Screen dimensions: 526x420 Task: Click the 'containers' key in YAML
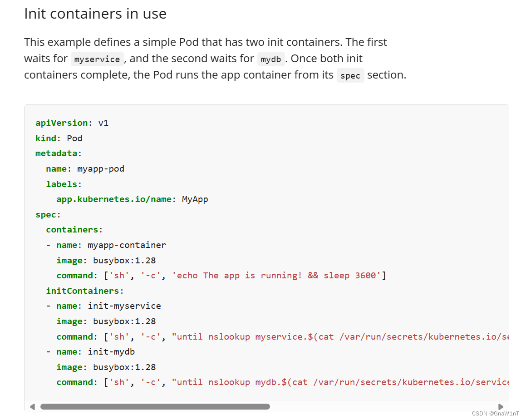pyautogui.click(x=72, y=230)
